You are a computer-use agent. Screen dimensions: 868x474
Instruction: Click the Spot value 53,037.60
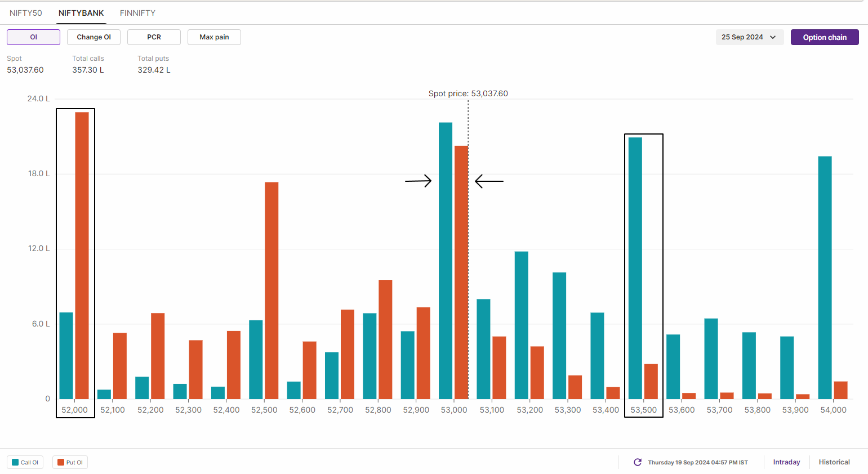(25, 70)
